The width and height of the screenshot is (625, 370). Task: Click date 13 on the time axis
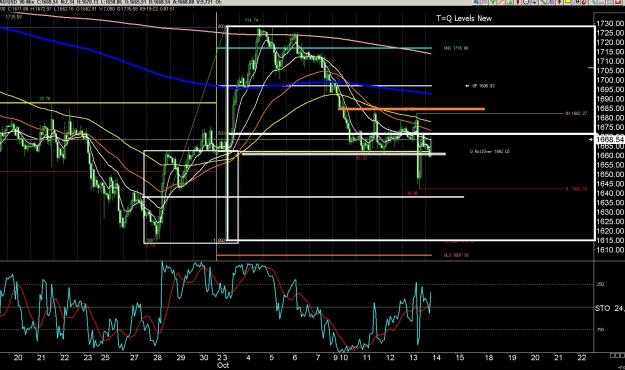point(413,358)
